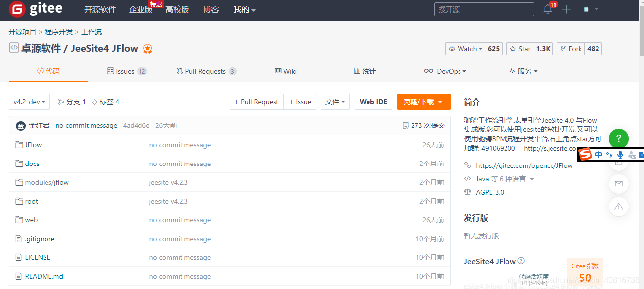Open the modules/jflow folder
644x289 pixels.
coord(46,182)
